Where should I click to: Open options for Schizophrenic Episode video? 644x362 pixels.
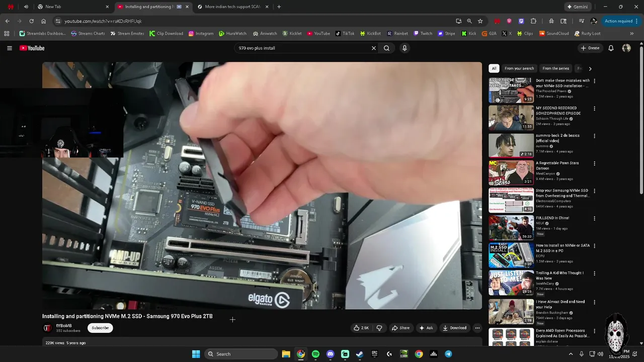click(595, 108)
